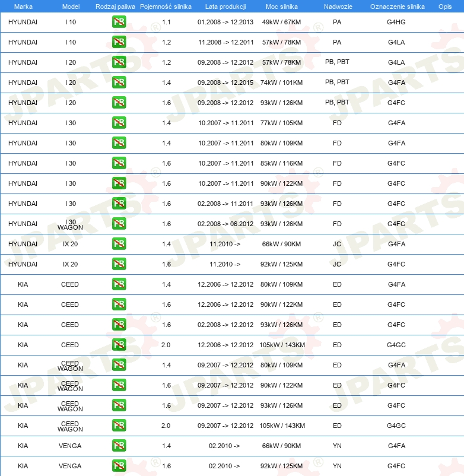The height and width of the screenshot is (476, 464).
Task: Click the petrol icon for I 10 G4HG row
Action: pos(119,22)
